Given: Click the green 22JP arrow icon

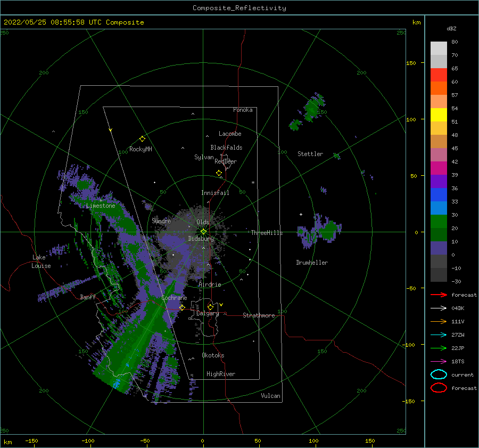Looking at the screenshot, I should pos(439,348).
